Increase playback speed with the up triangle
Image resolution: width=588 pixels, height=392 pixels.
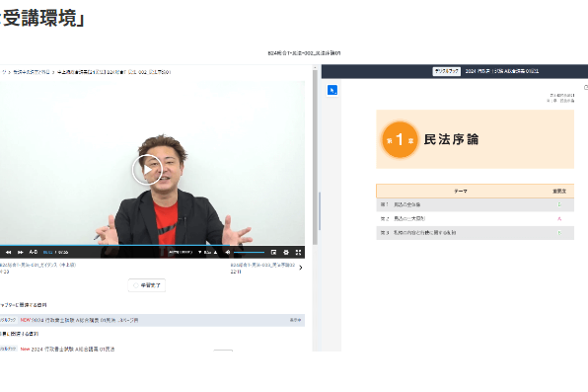pyautogui.click(x=216, y=253)
